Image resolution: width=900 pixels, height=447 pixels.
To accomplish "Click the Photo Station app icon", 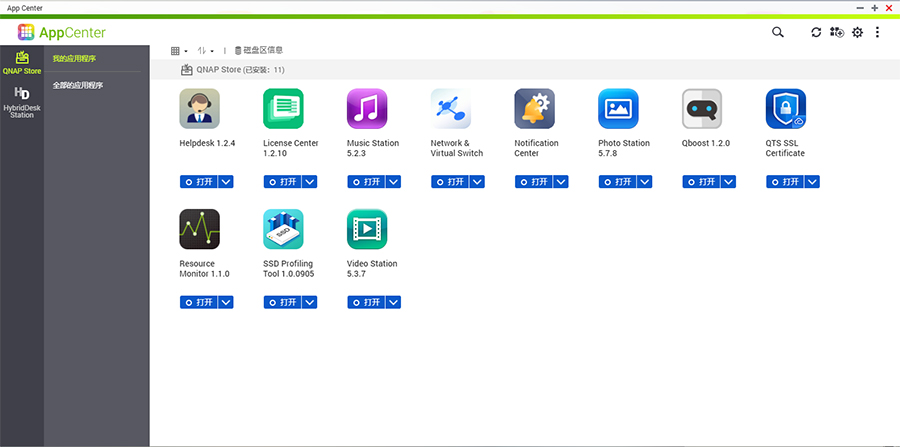I will (x=618, y=109).
